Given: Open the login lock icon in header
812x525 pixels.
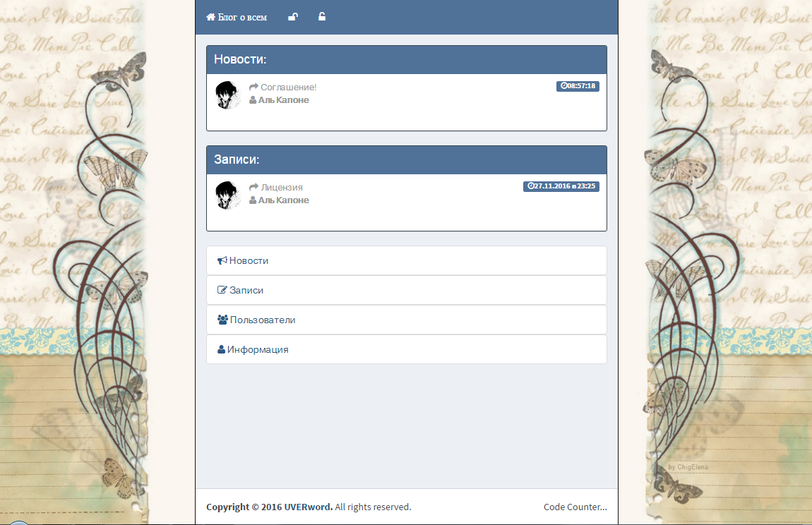Looking at the screenshot, I should (293, 16).
